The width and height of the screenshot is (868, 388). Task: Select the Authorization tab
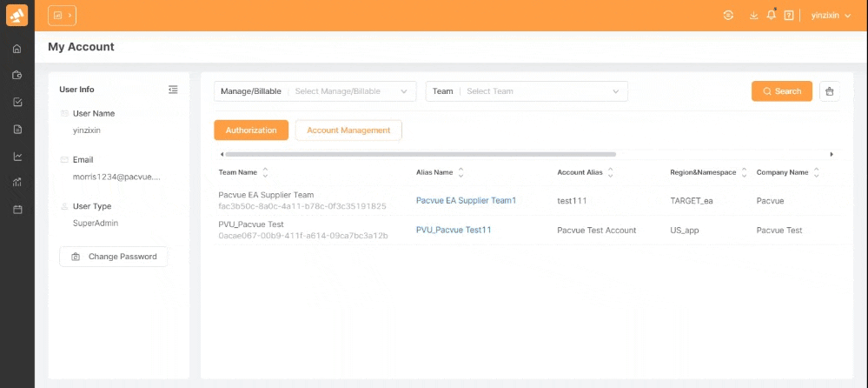click(251, 130)
